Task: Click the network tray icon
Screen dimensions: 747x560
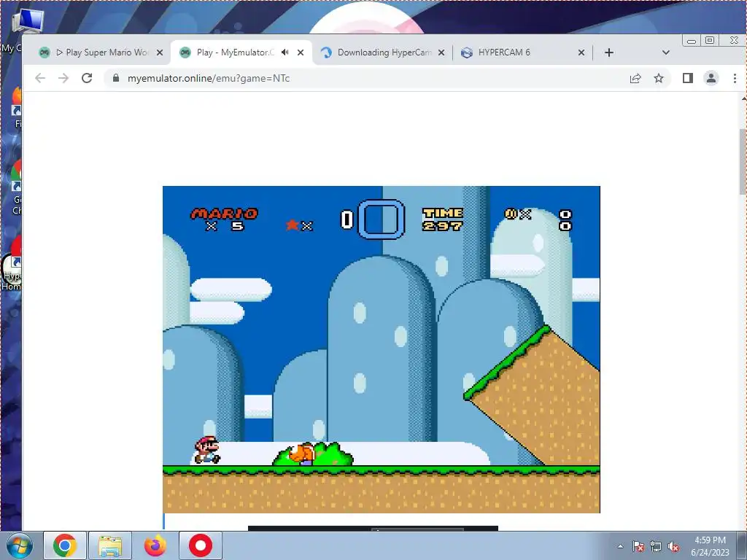Action: click(656, 547)
